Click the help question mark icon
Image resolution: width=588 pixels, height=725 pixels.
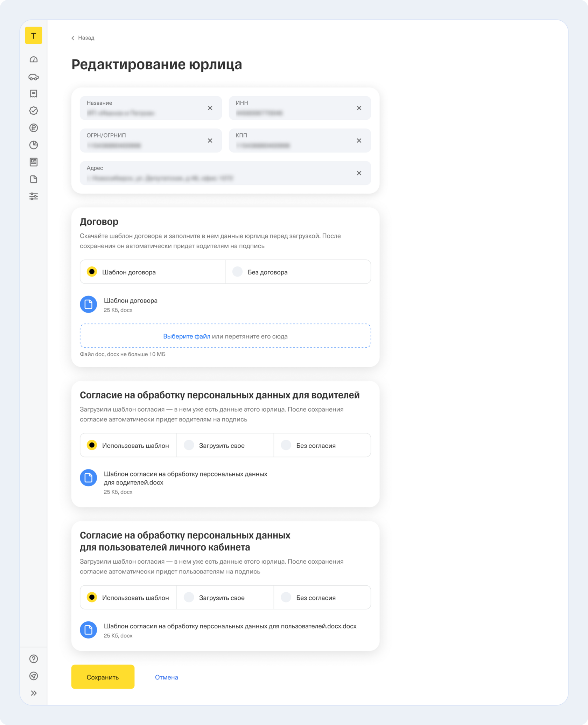pos(34,659)
